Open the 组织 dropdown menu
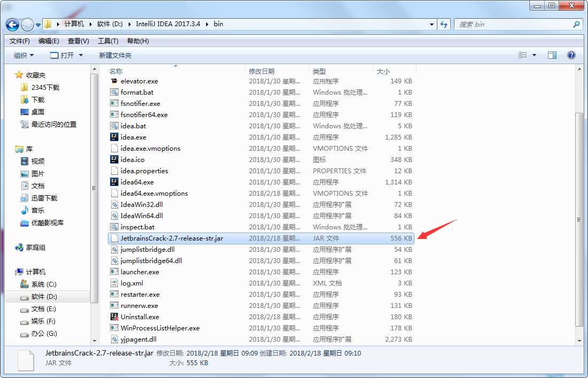This screenshot has width=588, height=378. click(23, 56)
